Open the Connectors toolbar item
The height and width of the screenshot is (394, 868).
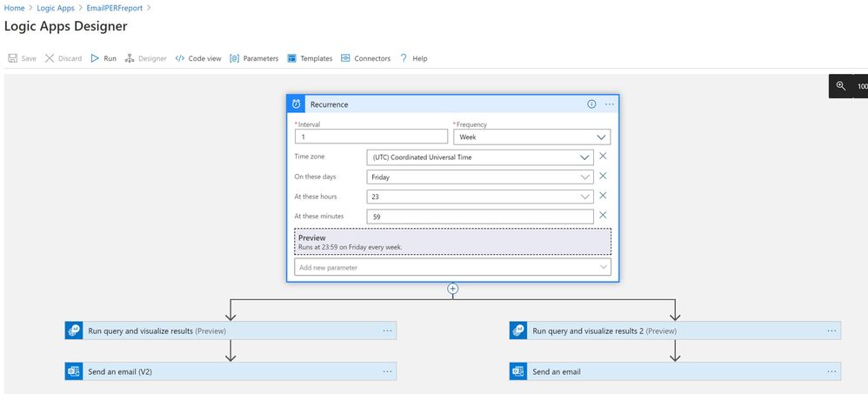(365, 58)
